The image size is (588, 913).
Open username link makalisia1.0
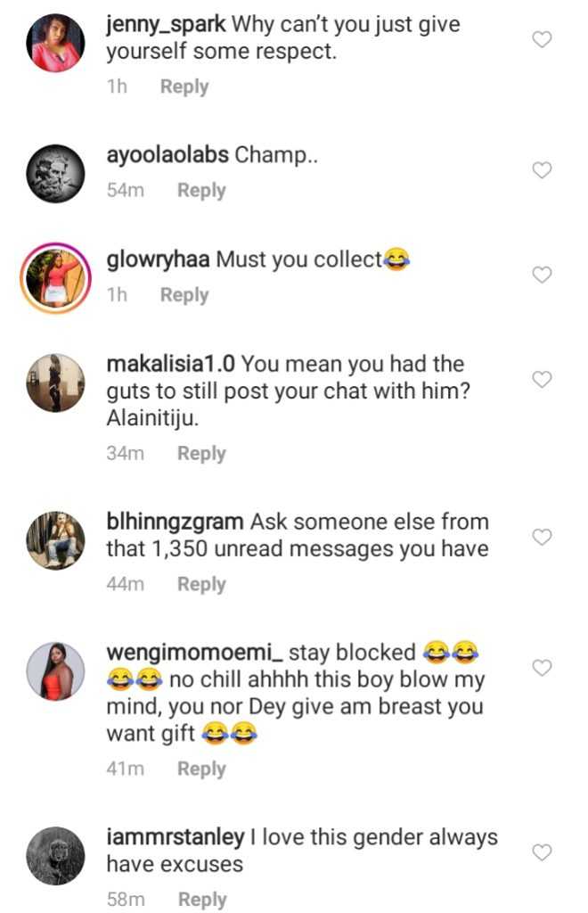click(170, 365)
